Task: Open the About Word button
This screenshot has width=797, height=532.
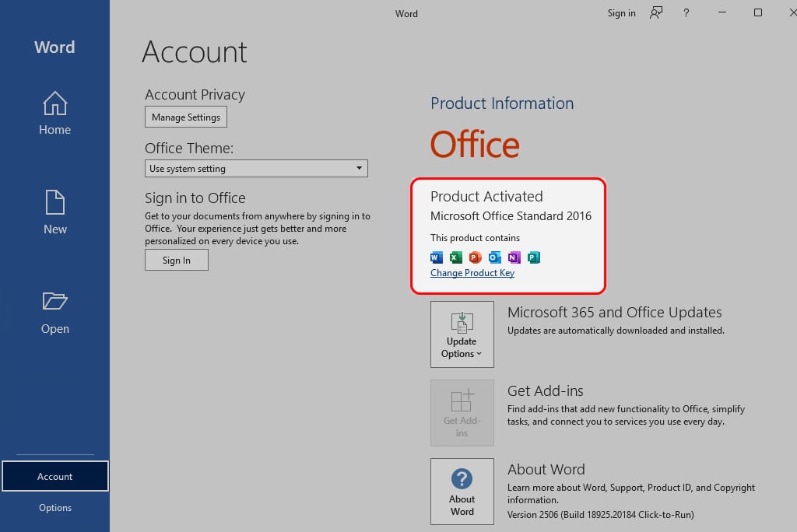Action: click(x=462, y=492)
